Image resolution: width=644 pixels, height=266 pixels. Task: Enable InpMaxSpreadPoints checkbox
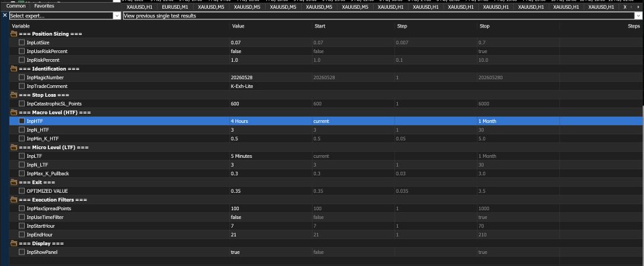[21, 208]
